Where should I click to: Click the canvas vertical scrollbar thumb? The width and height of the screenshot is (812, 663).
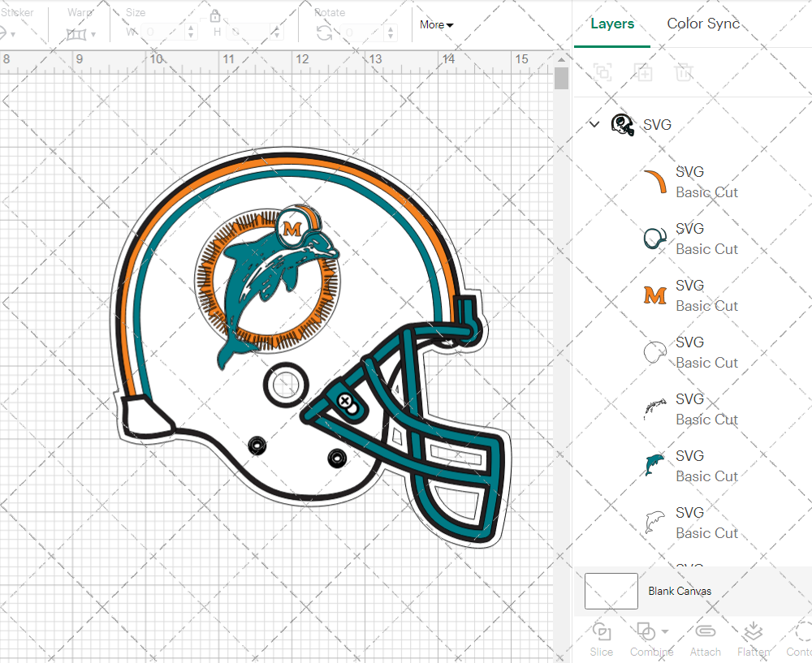tap(561, 79)
